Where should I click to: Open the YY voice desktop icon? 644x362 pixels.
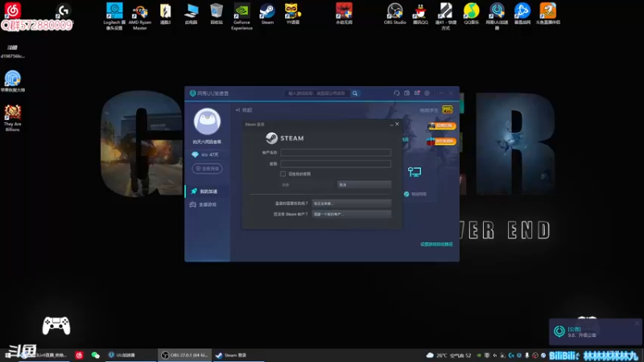pyautogui.click(x=292, y=14)
